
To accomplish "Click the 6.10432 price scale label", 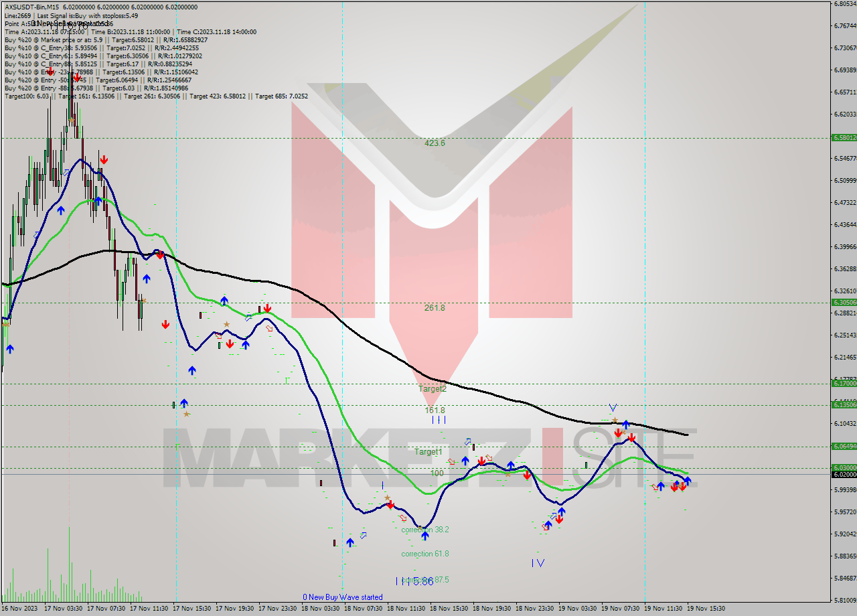I will tap(845, 423).
